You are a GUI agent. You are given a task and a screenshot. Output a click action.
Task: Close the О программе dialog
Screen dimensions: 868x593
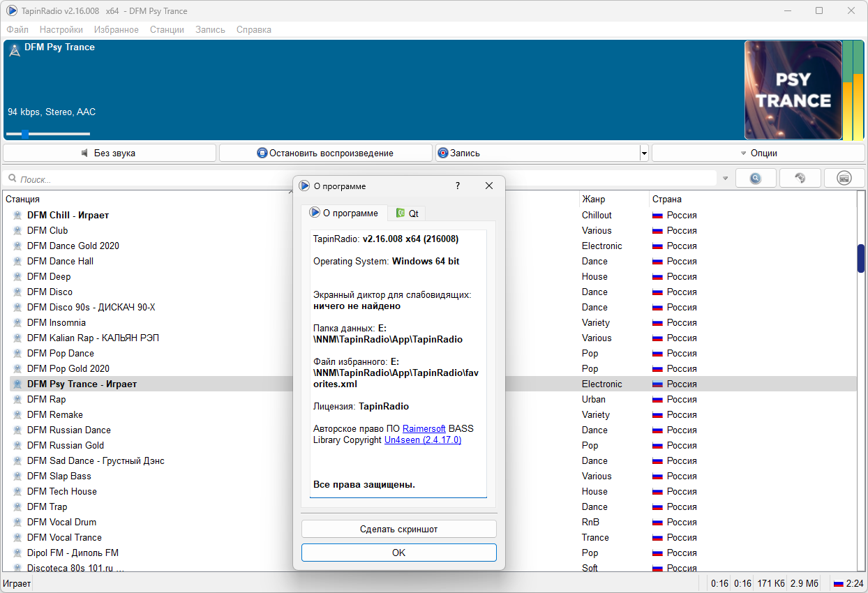tap(489, 186)
